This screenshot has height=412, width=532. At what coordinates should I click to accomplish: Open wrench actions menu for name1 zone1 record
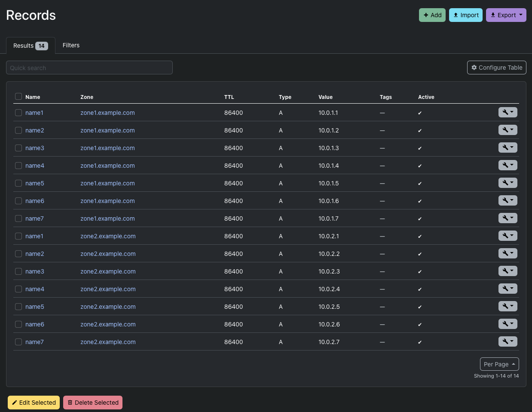508,112
